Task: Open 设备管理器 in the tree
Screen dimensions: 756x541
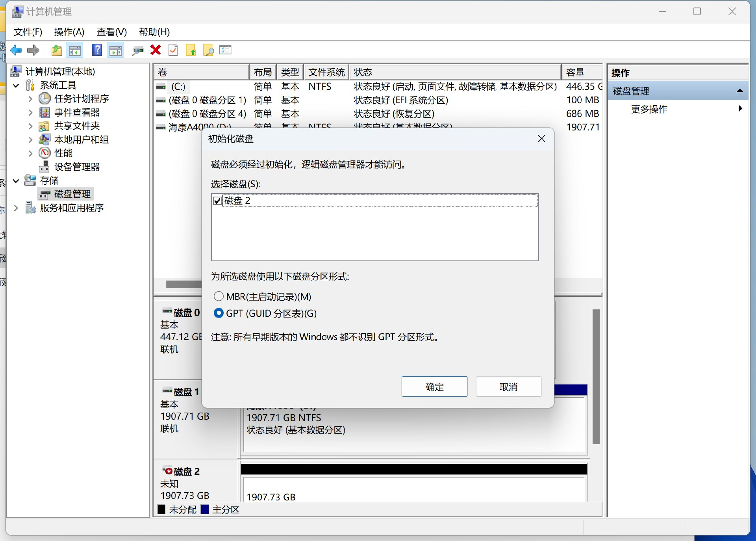Action: click(x=77, y=167)
